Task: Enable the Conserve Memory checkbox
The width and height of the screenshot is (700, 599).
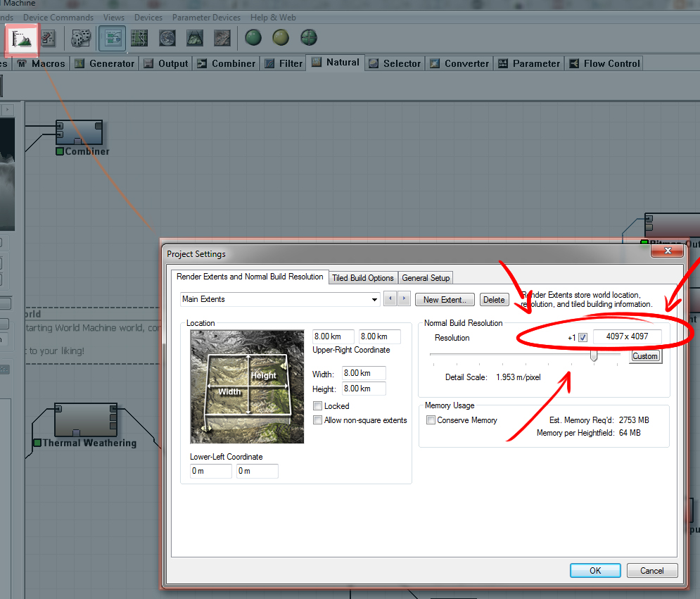Action: [x=431, y=420]
